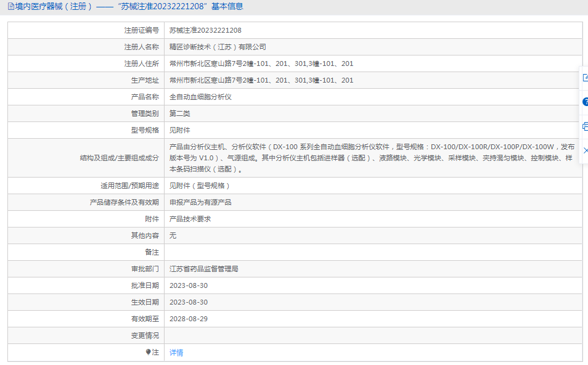Click the value 申报产品为有源产品

(200, 202)
